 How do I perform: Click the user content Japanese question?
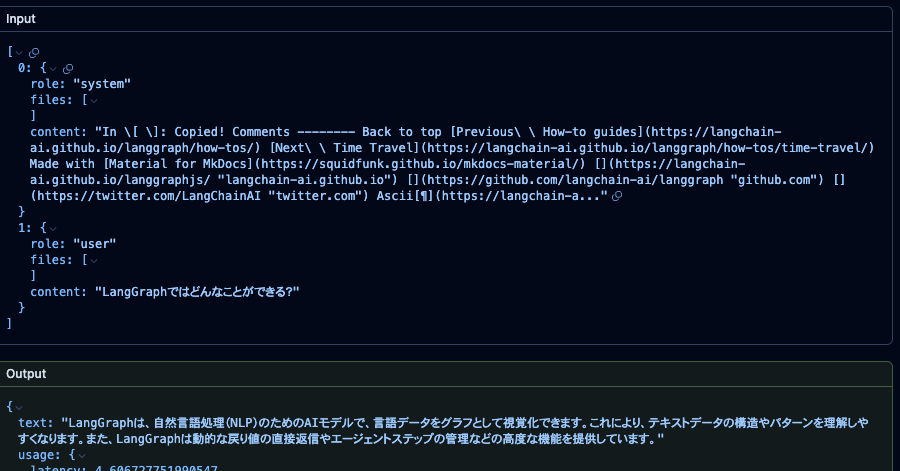197,292
